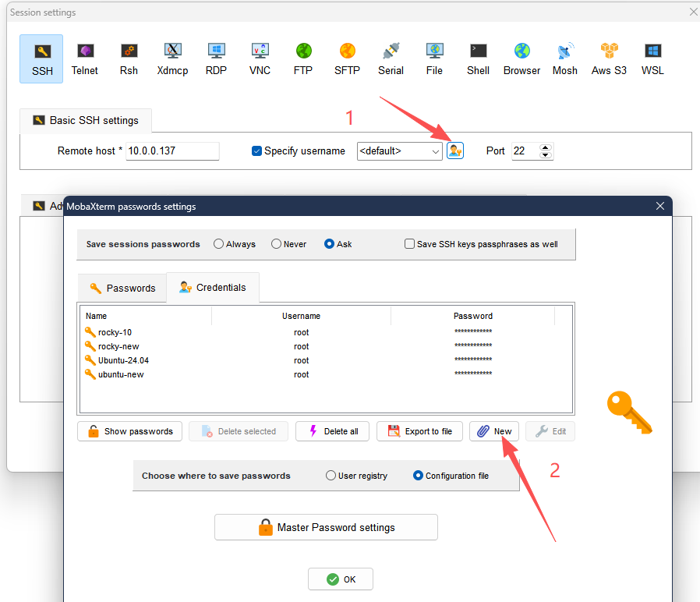Switch to the Credentials tab
Image resolution: width=700 pixels, height=602 pixels.
point(213,288)
